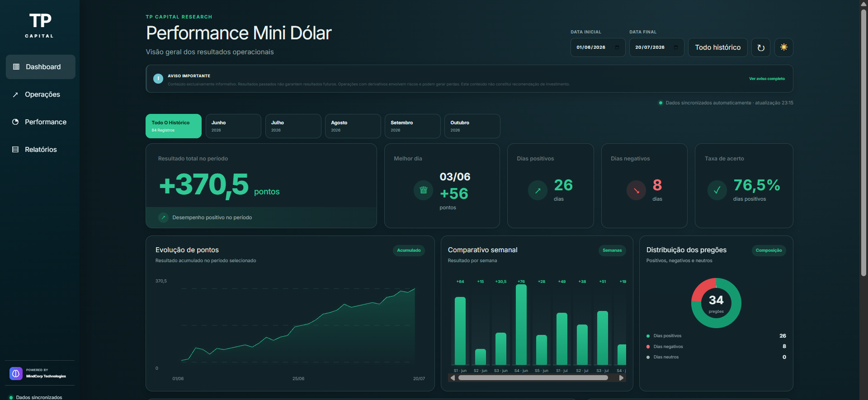Go to Operações page
868x400 pixels.
coord(41,94)
